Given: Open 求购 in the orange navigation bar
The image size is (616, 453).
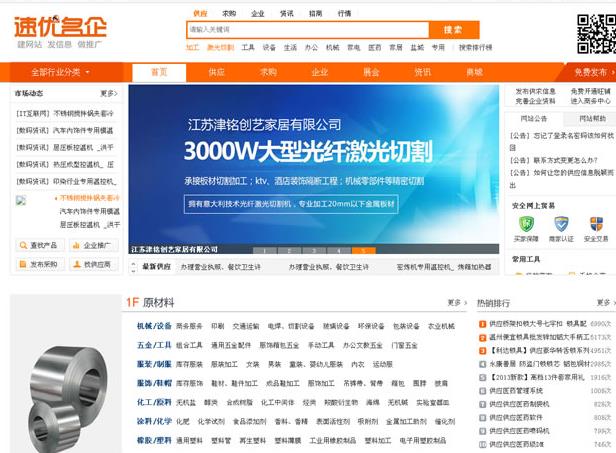Looking at the screenshot, I should [x=268, y=72].
